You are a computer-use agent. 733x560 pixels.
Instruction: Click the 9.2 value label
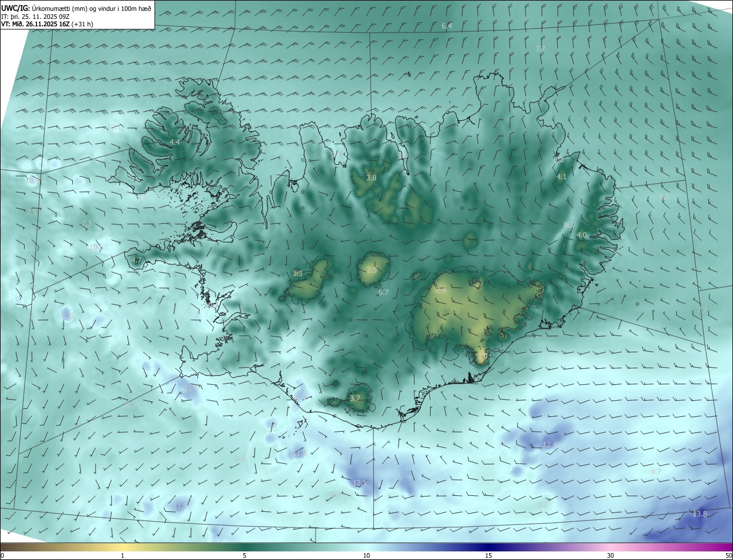(x=542, y=505)
